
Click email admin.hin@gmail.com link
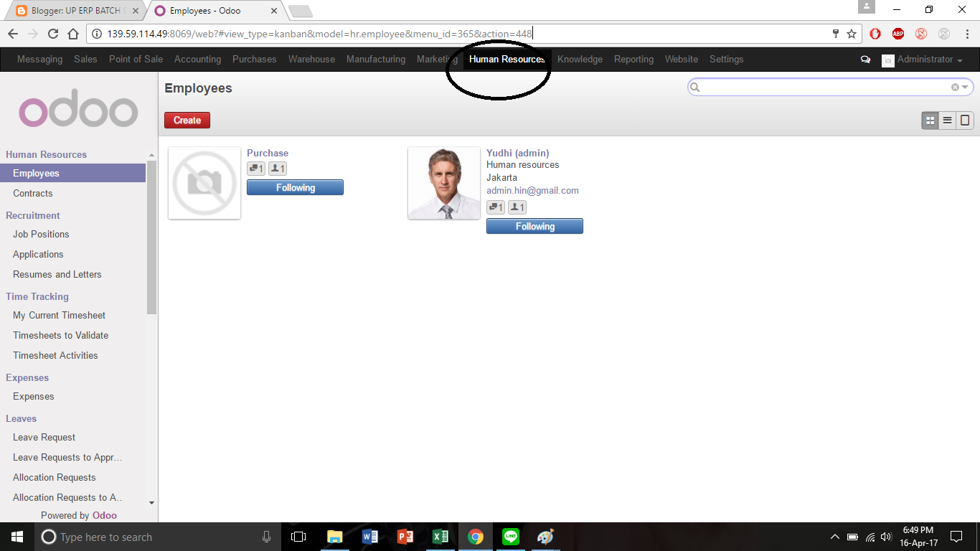(x=532, y=190)
